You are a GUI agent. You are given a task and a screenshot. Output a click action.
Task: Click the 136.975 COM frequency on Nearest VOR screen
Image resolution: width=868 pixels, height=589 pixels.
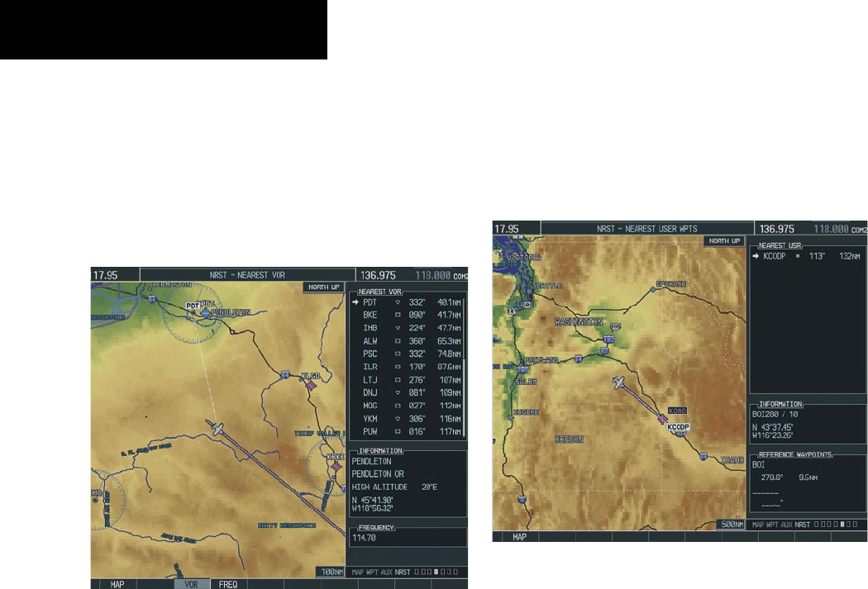coord(378,275)
